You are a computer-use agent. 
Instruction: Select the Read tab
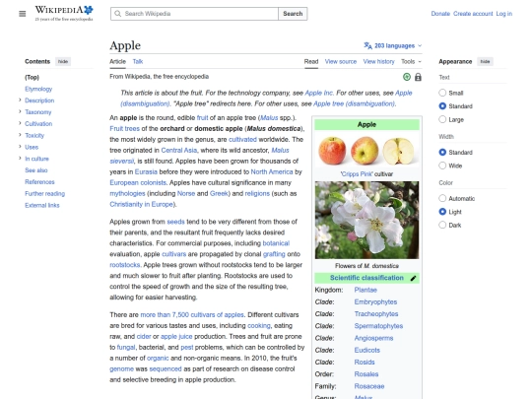(x=311, y=62)
